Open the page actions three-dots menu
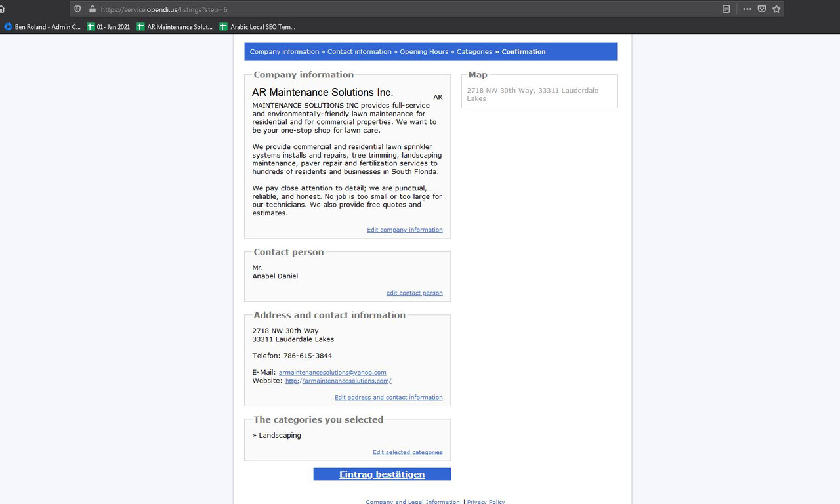840x504 pixels. pos(747,9)
